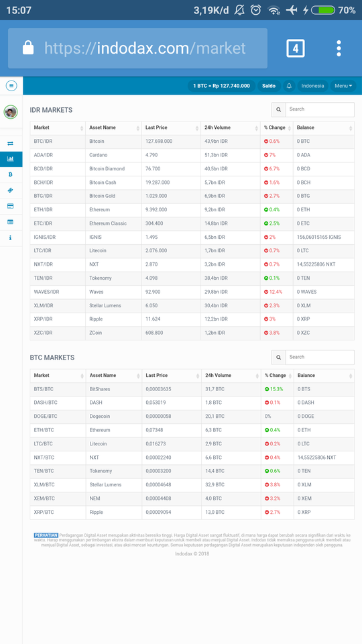Open the Bitcoin sidebar icon
This screenshot has width=362, height=644.
[x=10, y=174]
